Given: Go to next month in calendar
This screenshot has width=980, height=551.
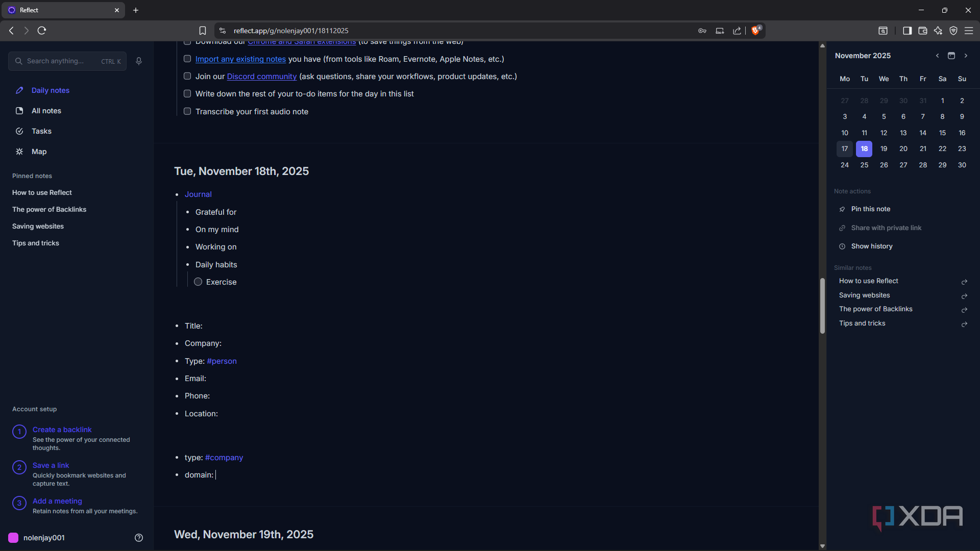Looking at the screenshot, I should point(966,56).
